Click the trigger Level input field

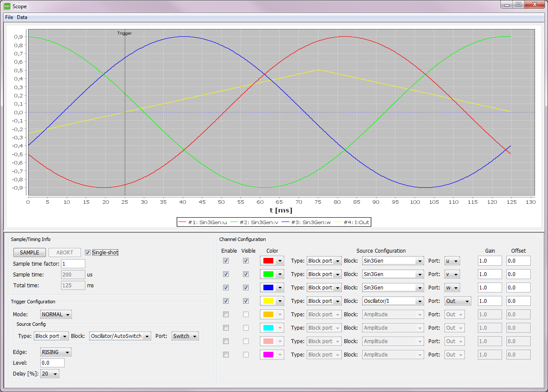click(x=52, y=363)
